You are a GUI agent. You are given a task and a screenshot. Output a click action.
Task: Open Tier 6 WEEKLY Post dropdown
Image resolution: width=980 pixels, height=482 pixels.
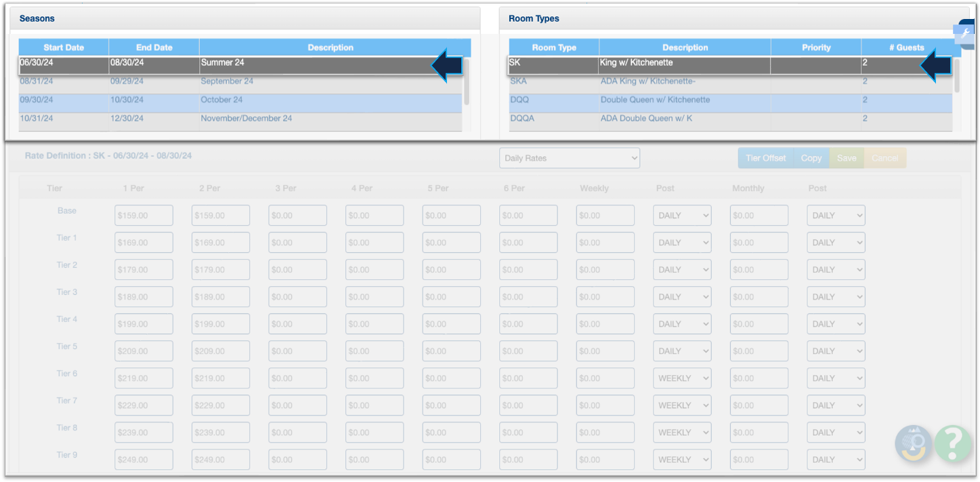682,378
